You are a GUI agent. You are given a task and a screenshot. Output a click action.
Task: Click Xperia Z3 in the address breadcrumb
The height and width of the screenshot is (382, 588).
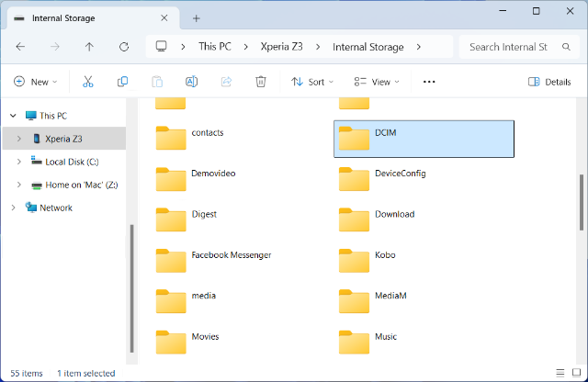coord(281,47)
